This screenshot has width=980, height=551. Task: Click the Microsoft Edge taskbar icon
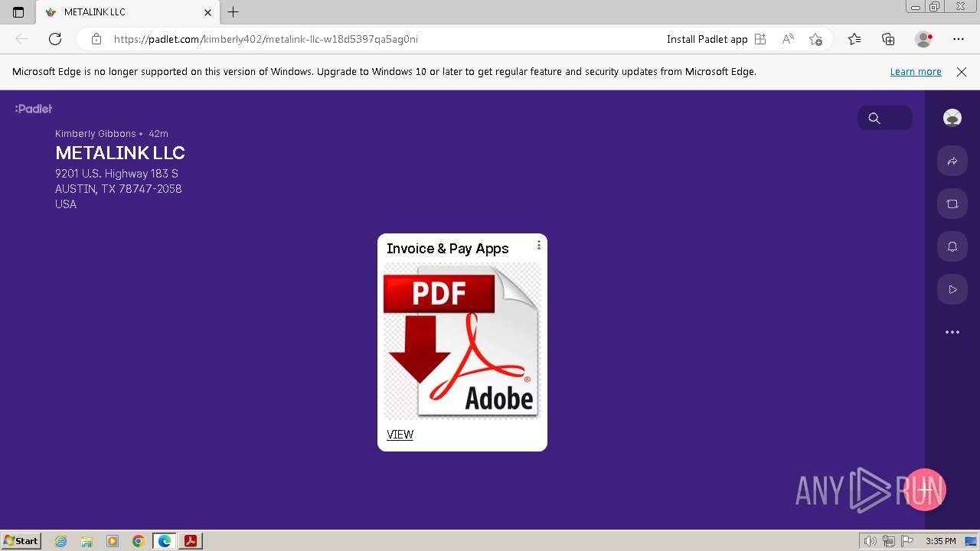click(x=164, y=541)
